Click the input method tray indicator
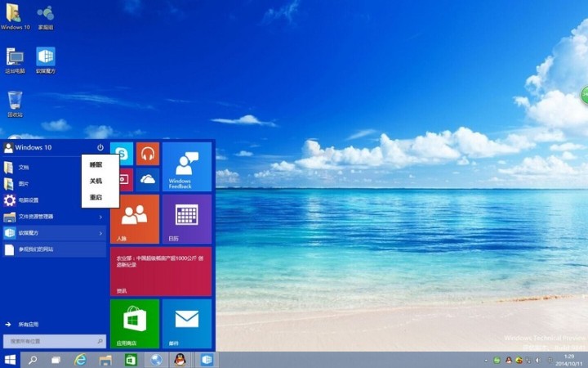This screenshot has width=588, height=368. click(x=550, y=361)
